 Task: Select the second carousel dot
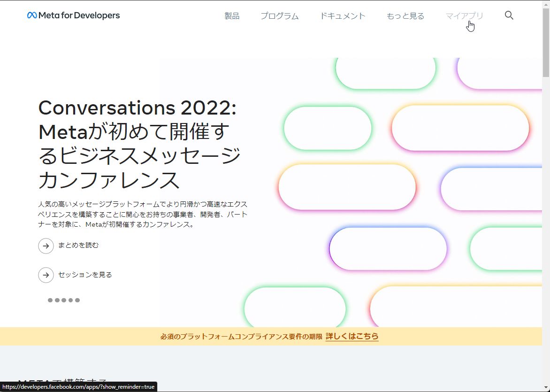57,300
